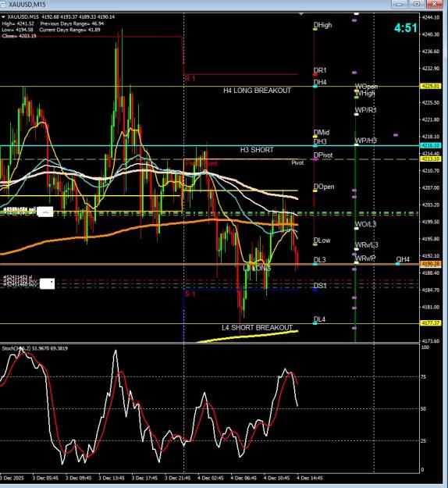Click the L4 SHORT BREAKOUT line label

(x=257, y=327)
